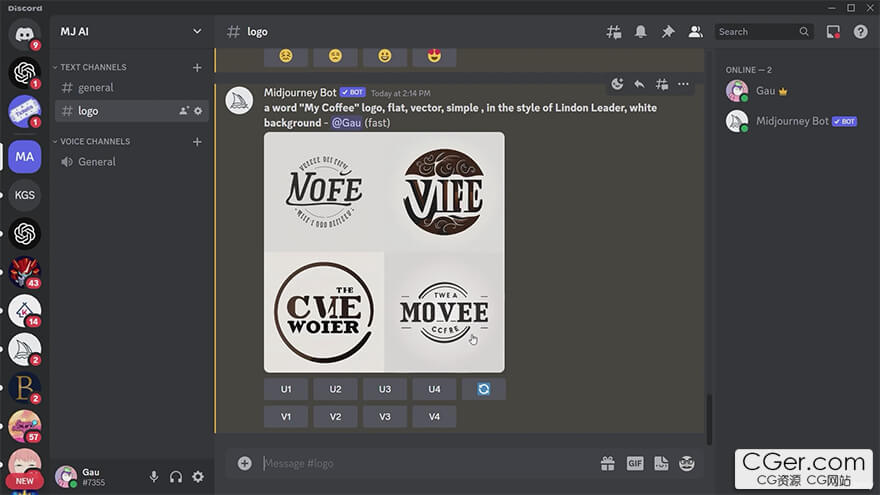Click the gift icon in message bar

(x=607, y=463)
